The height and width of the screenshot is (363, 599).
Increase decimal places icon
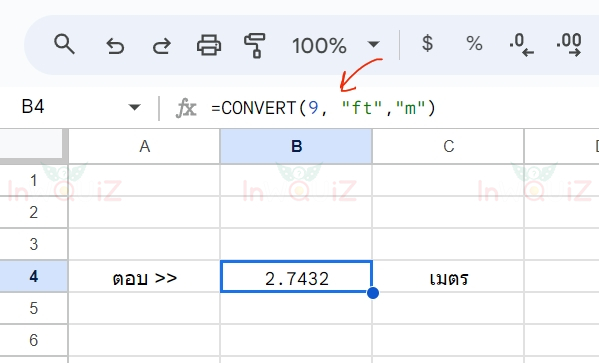point(569,45)
